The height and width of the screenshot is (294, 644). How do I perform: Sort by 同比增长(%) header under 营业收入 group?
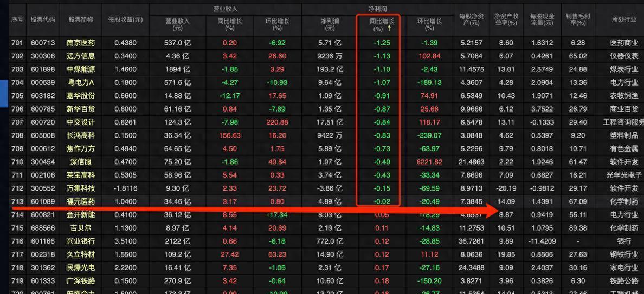[230, 24]
